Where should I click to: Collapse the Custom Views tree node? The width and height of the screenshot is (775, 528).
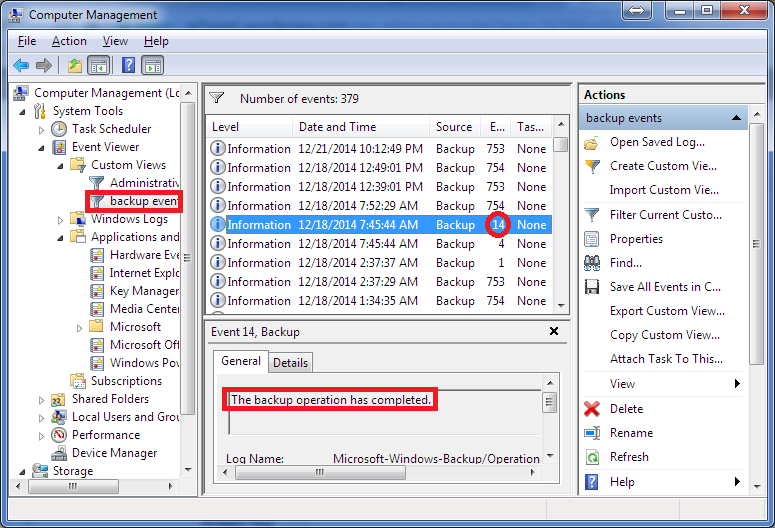pyautogui.click(x=60, y=166)
